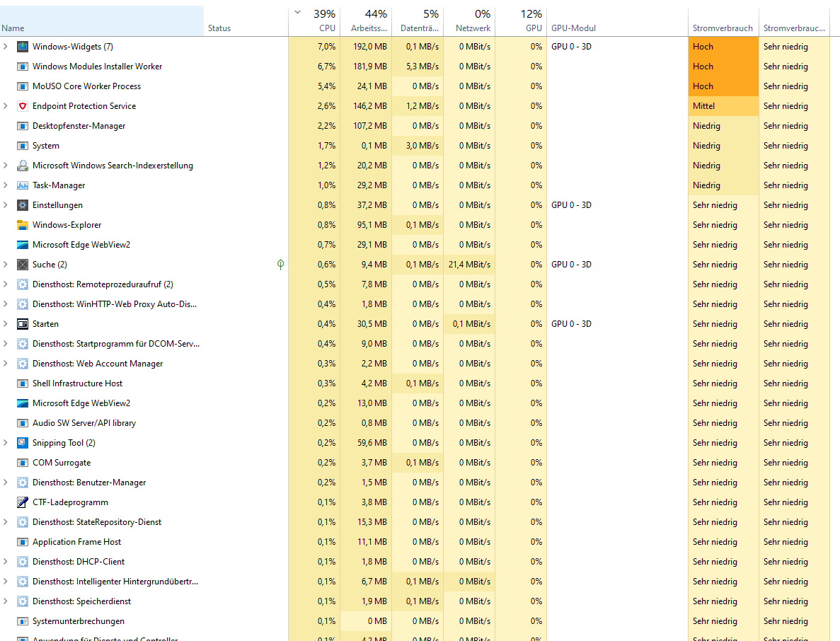This screenshot has width=840, height=641.
Task: Click the Einstellungen gear icon
Action: coord(23,205)
